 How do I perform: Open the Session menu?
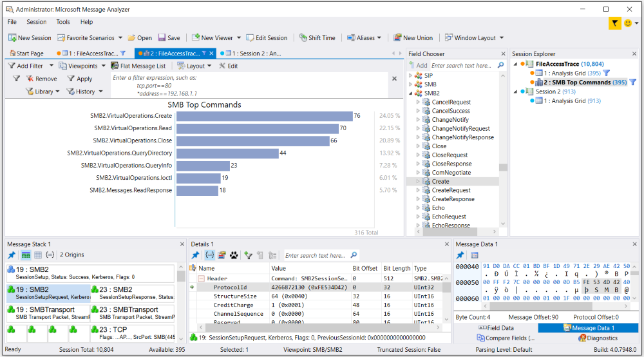pyautogui.click(x=36, y=22)
